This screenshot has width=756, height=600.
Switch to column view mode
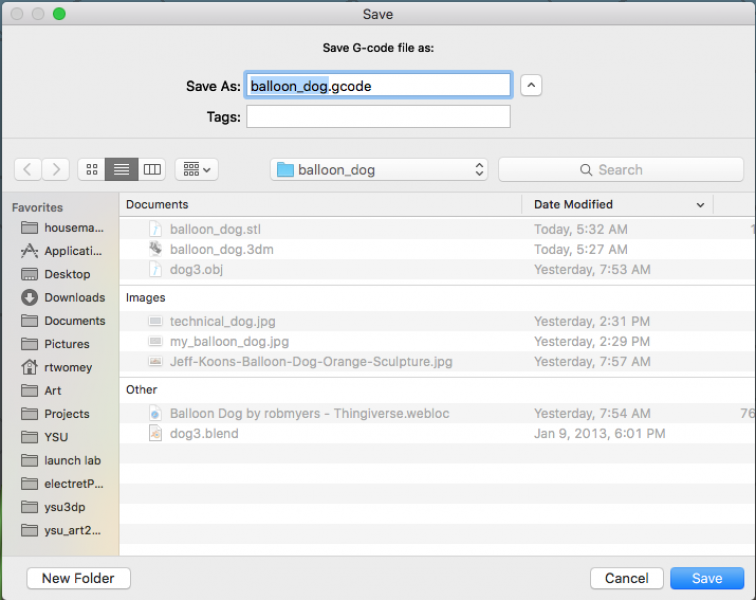click(x=151, y=170)
